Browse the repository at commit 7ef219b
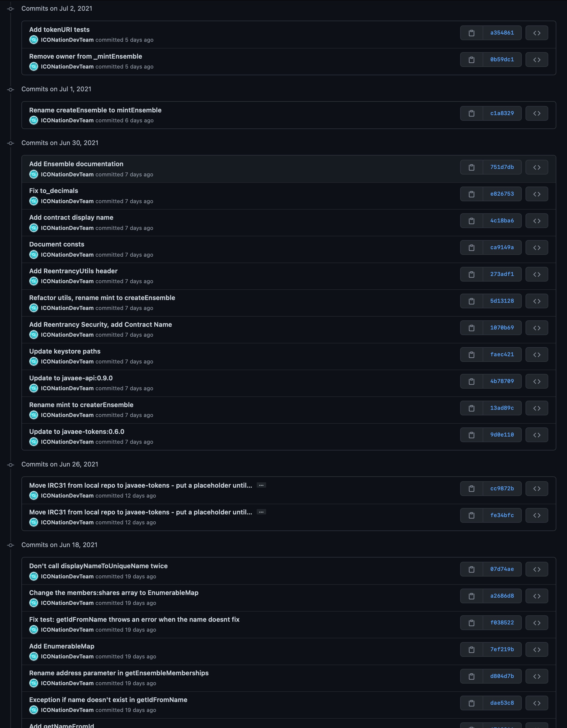This screenshot has width=567, height=728. point(536,650)
